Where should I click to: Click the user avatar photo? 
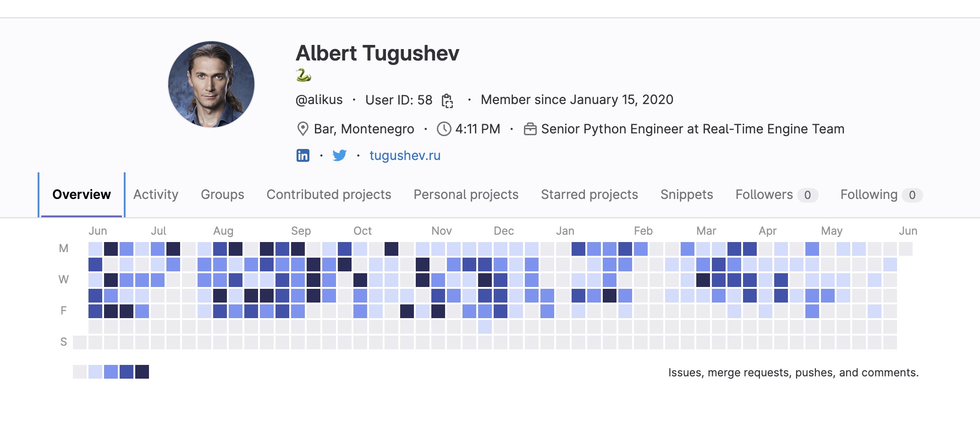click(x=211, y=84)
